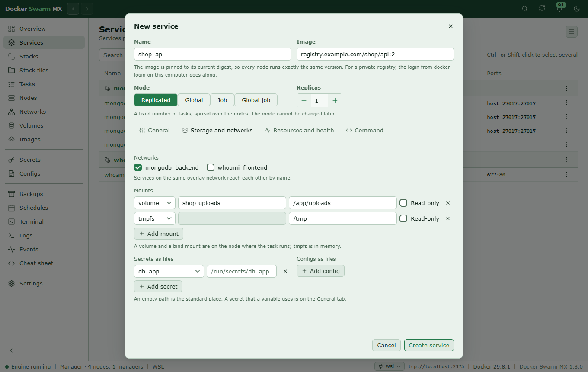Image resolution: width=588 pixels, height=372 pixels.
Task: Open the volume mount type dropdown
Action: pos(155,203)
